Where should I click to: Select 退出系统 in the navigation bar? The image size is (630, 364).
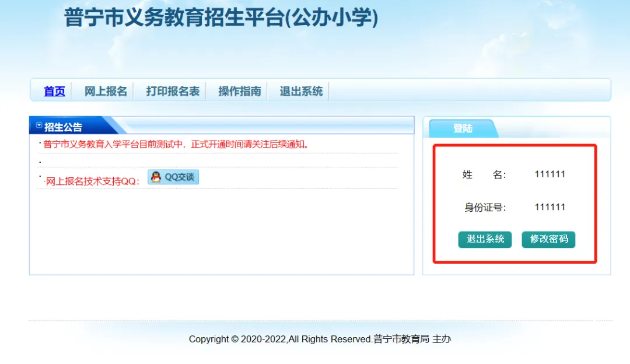[x=301, y=91]
